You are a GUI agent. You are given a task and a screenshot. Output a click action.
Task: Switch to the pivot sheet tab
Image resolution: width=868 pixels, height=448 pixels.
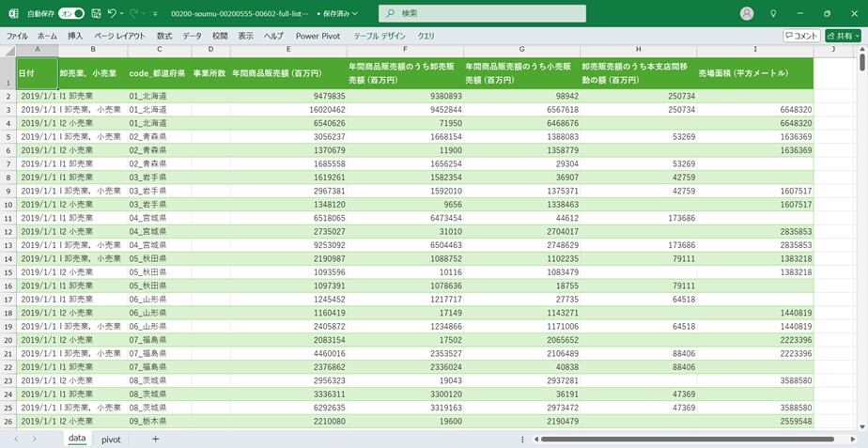coord(111,439)
